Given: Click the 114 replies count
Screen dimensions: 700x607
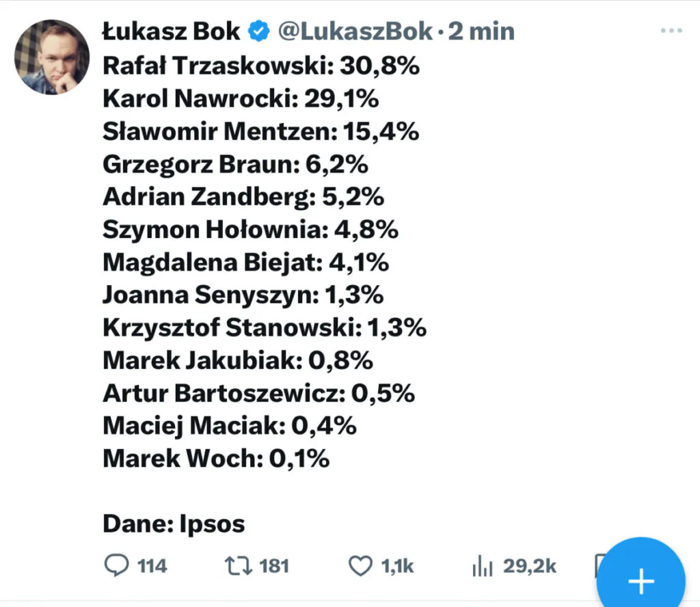Looking at the screenshot, I should [152, 566].
